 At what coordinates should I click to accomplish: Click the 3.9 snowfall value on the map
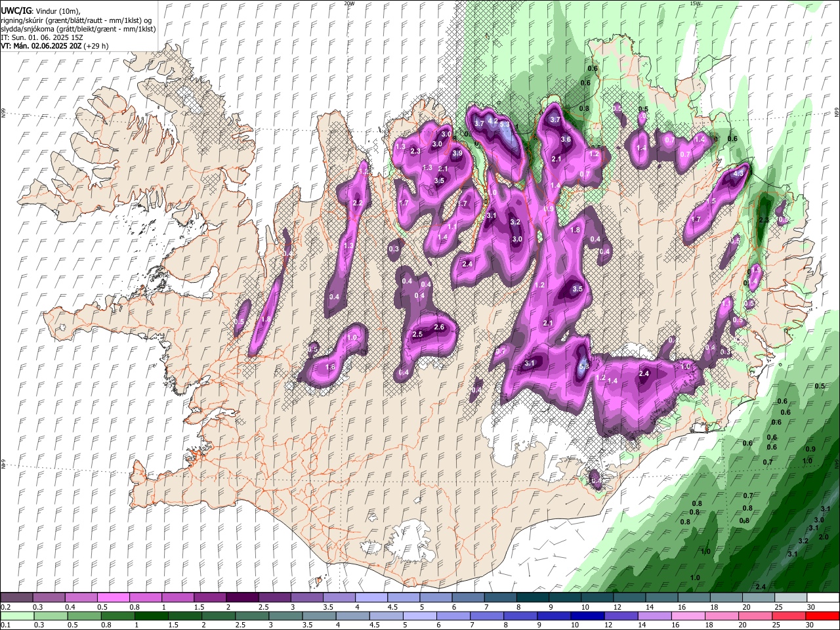coord(457,153)
